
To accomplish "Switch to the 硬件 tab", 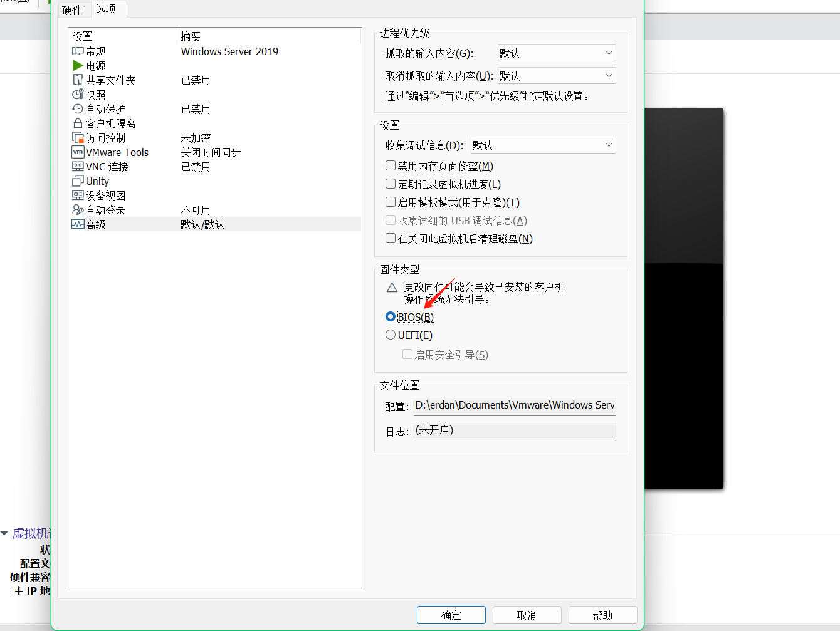I will pyautogui.click(x=72, y=10).
